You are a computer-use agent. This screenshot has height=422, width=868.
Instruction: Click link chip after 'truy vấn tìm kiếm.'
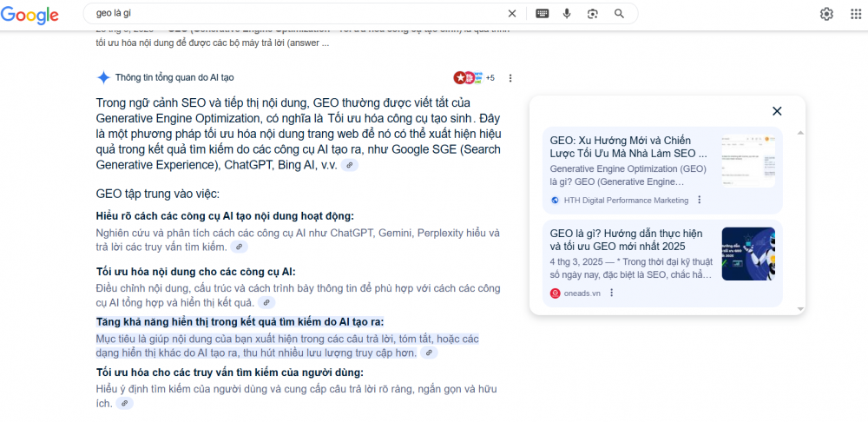click(x=240, y=247)
